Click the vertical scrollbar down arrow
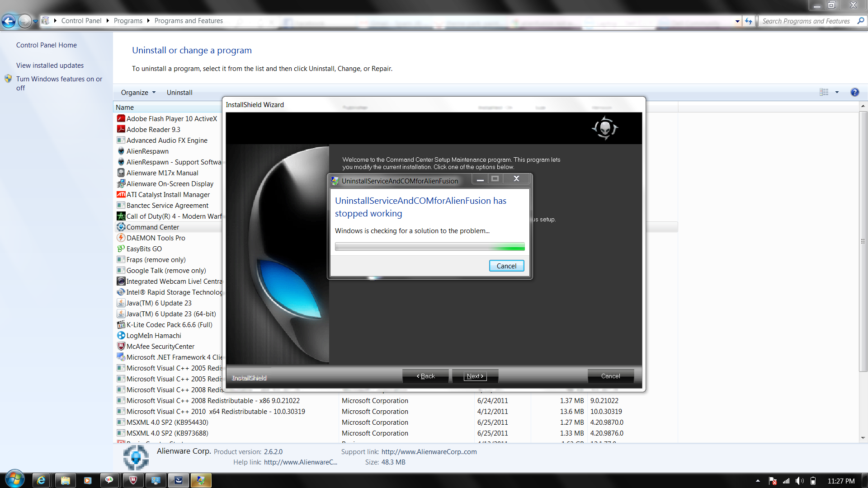Screen dimensions: 868x488 pos(863,437)
